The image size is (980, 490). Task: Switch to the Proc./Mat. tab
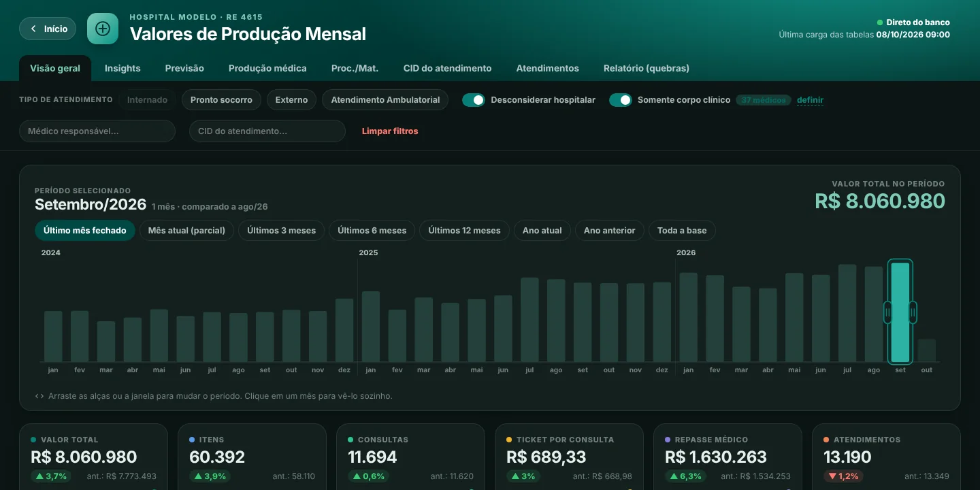(x=355, y=68)
